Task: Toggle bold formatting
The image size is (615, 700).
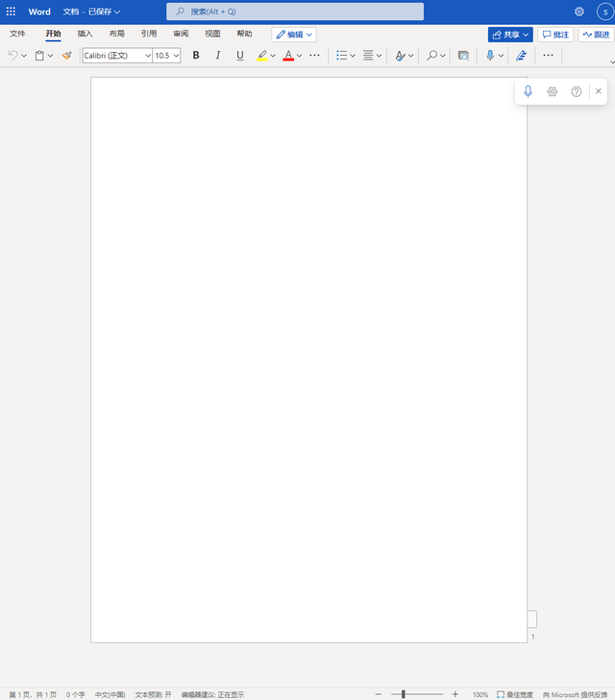Action: pyautogui.click(x=196, y=56)
